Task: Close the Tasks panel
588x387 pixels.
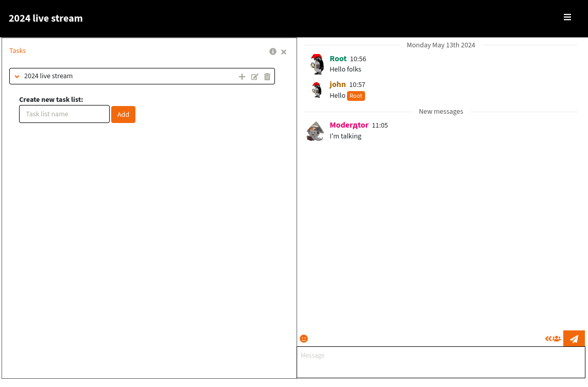Action: click(284, 52)
